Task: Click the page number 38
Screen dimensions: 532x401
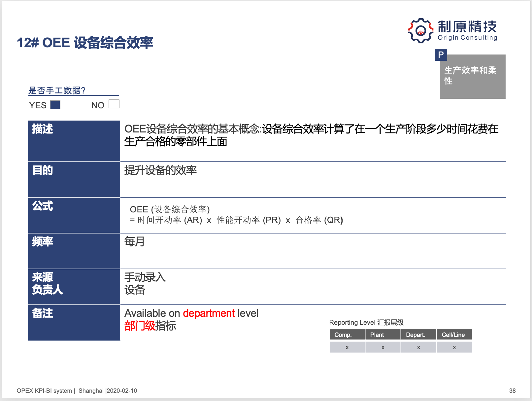Action: [x=512, y=391]
